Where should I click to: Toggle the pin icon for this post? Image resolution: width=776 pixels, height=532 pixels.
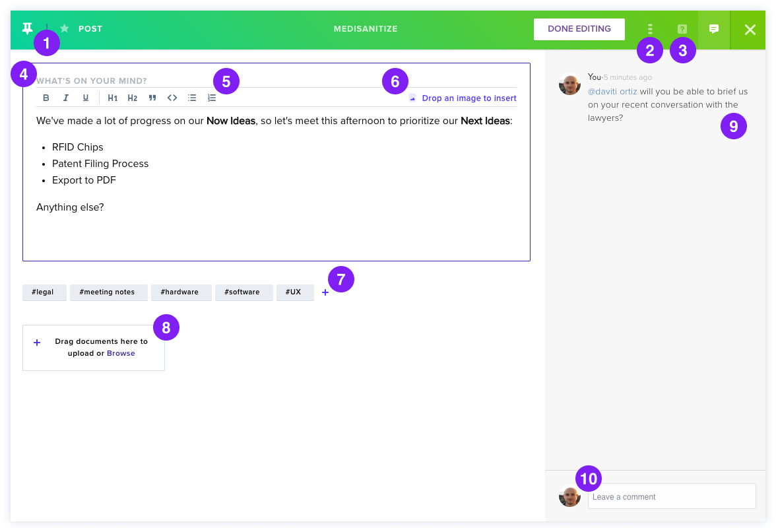[27, 28]
